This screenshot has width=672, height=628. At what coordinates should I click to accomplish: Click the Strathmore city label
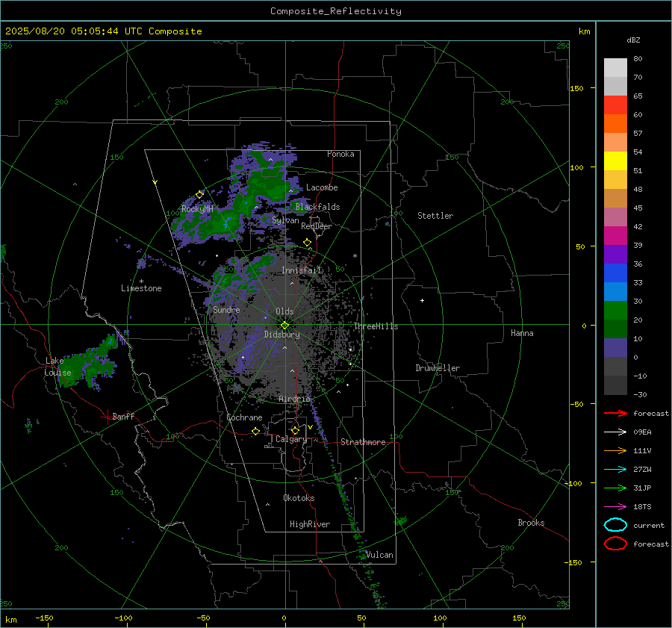point(363,442)
